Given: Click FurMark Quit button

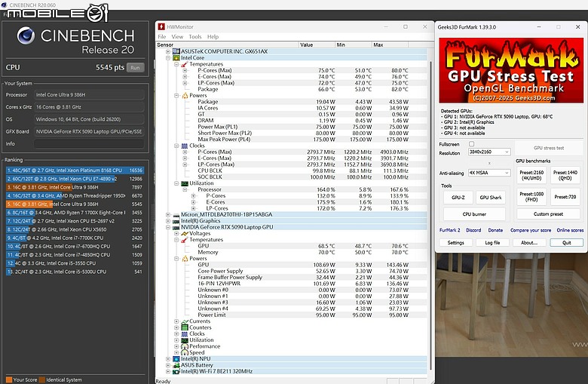Looking at the screenshot, I should coord(567,243).
